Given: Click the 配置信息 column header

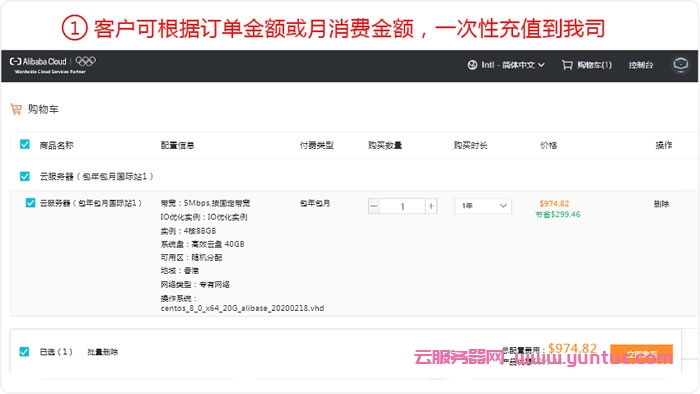Looking at the screenshot, I should click(177, 145).
